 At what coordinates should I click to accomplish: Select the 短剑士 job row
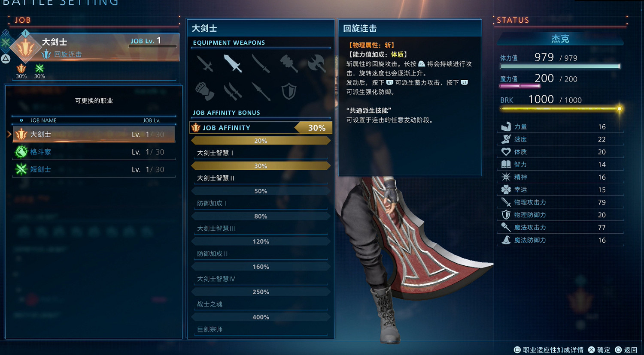pyautogui.click(x=94, y=169)
